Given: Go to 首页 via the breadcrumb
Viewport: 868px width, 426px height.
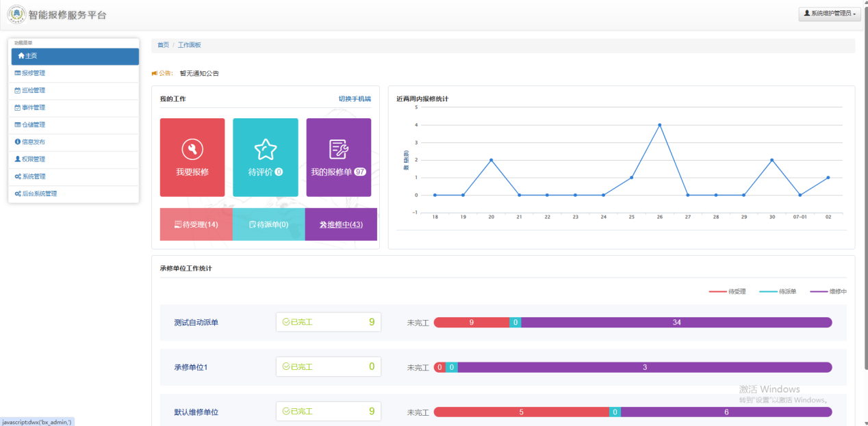Looking at the screenshot, I should tap(163, 45).
